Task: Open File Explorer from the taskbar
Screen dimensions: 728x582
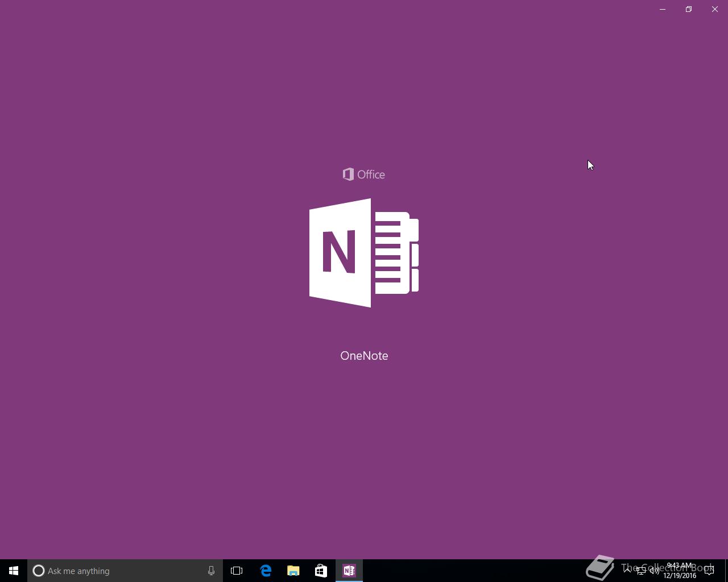Action: tap(293, 571)
